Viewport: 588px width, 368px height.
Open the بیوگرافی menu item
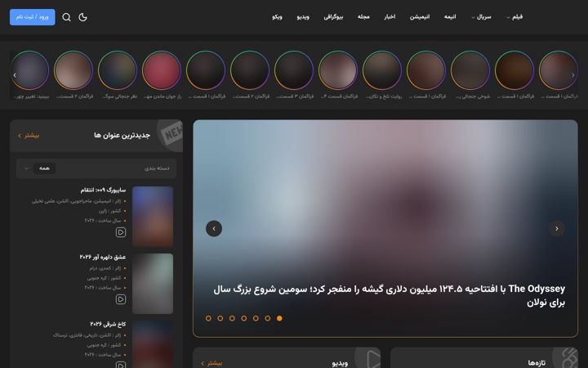point(333,17)
